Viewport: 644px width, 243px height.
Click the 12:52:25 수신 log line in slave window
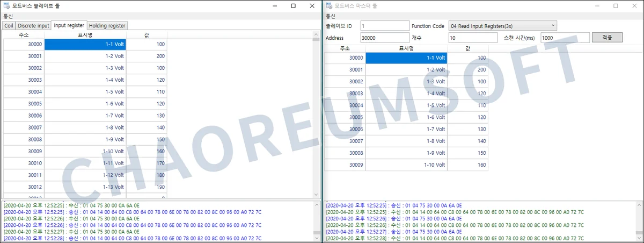pyautogui.click(x=71, y=205)
